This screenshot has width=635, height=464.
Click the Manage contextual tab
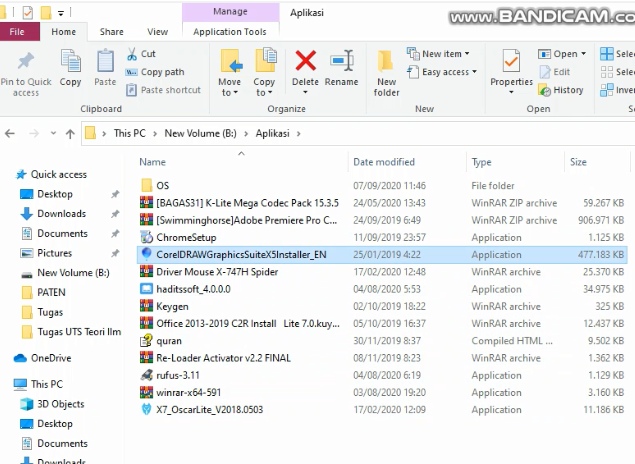(230, 12)
